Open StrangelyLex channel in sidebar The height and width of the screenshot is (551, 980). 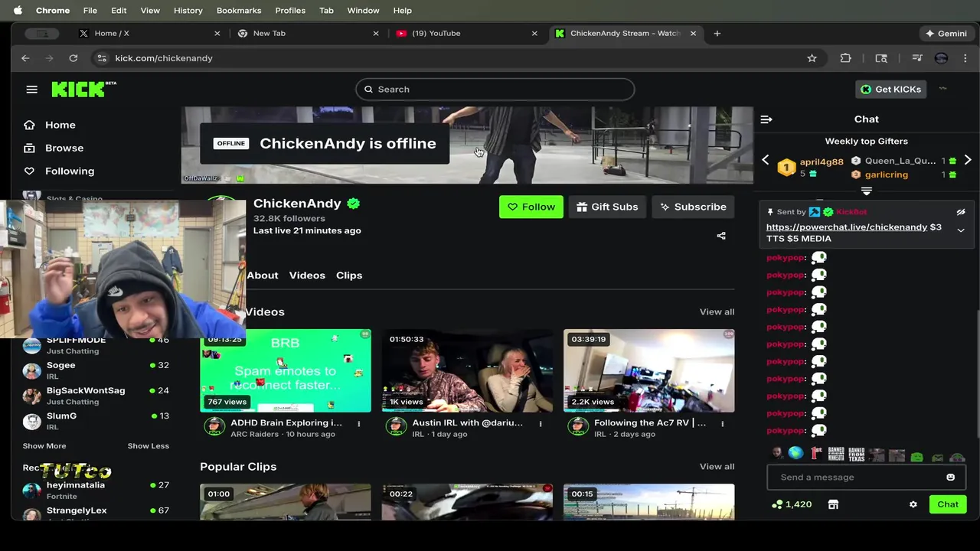pos(96,513)
